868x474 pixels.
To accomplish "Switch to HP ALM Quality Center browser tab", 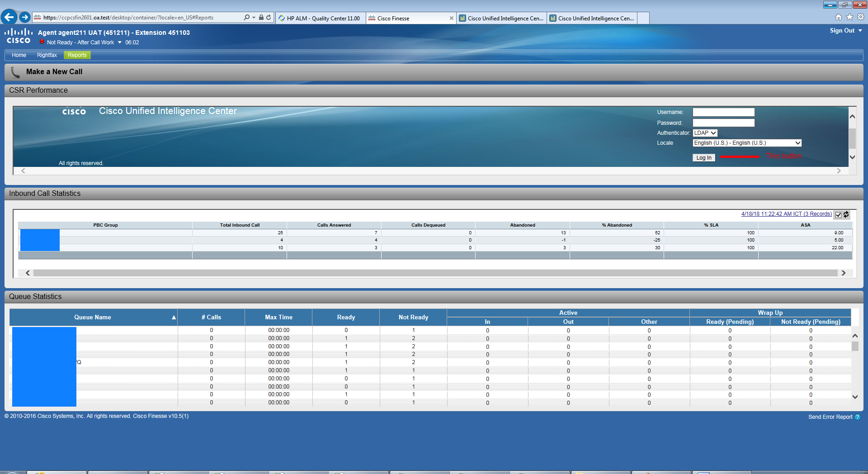I will click(320, 18).
